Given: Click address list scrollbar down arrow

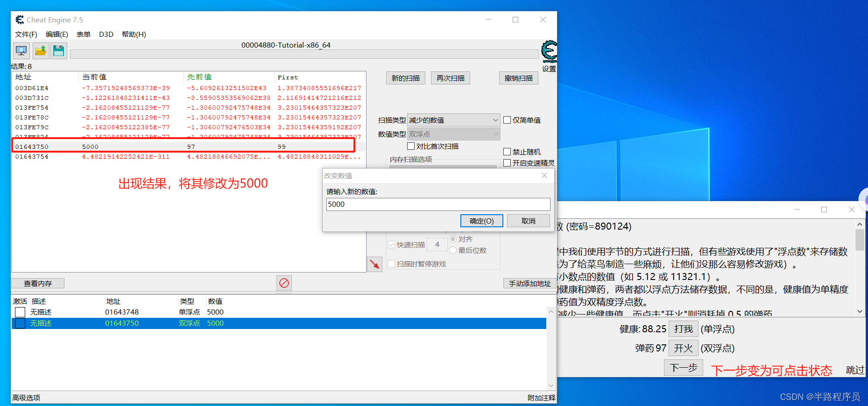Looking at the screenshot, I should click(551, 385).
